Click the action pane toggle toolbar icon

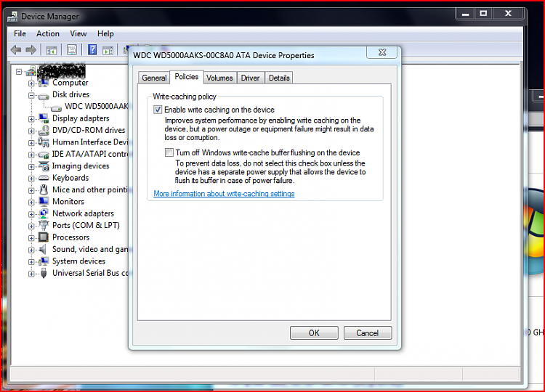pos(108,51)
